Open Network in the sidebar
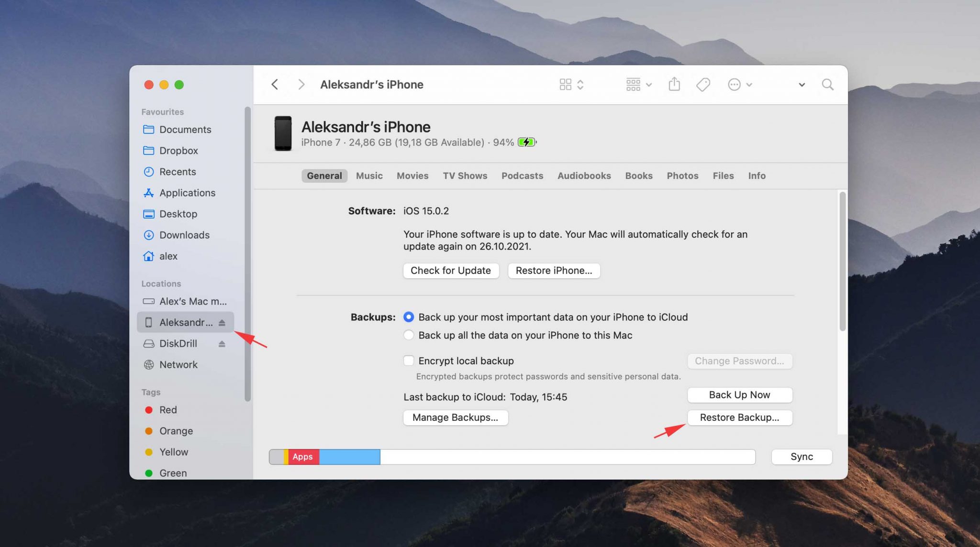Screen dimensions: 980x547 click(185, 364)
